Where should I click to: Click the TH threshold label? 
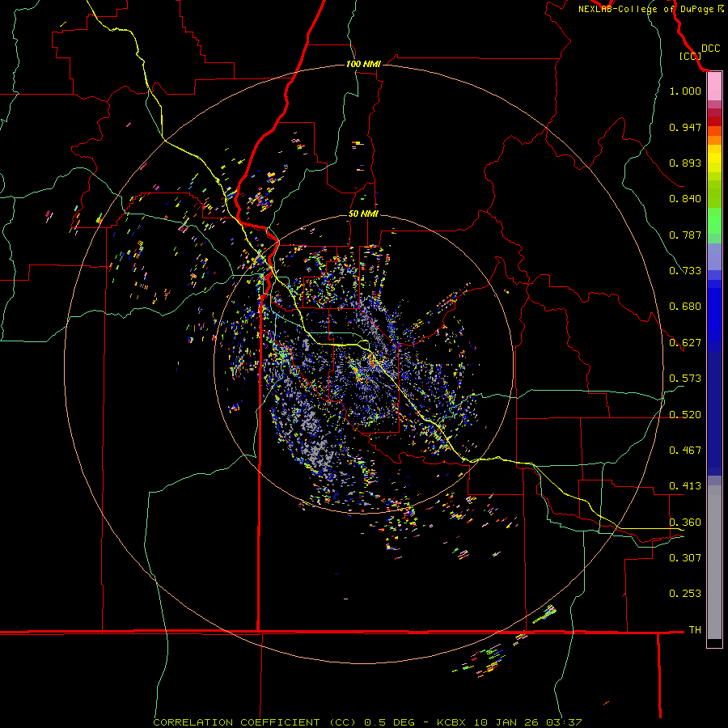(695, 630)
